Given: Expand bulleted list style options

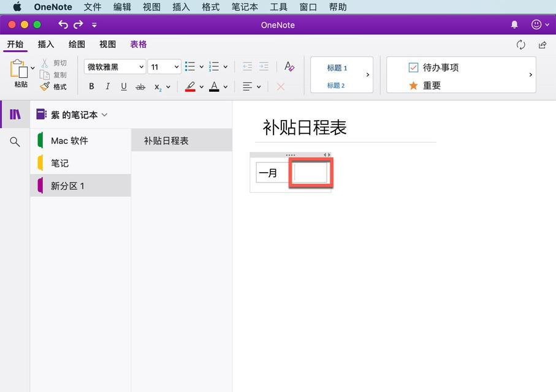Looking at the screenshot, I should coord(202,67).
